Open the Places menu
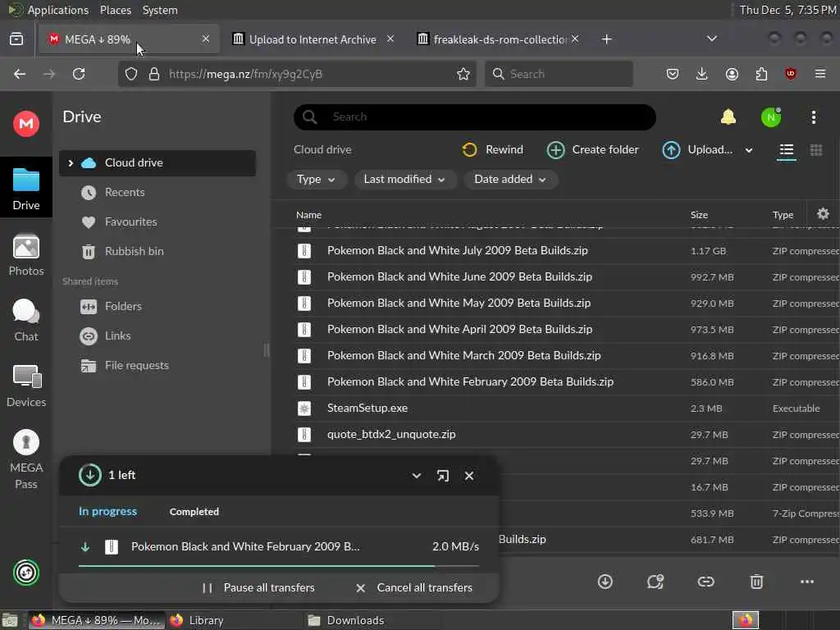840x630 pixels. (x=115, y=10)
